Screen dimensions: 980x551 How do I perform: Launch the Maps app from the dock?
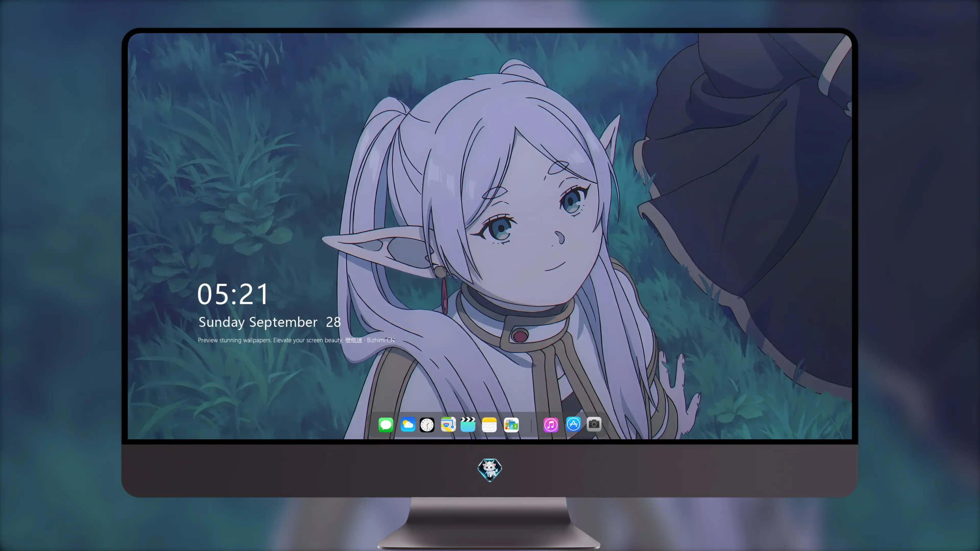coord(448,425)
